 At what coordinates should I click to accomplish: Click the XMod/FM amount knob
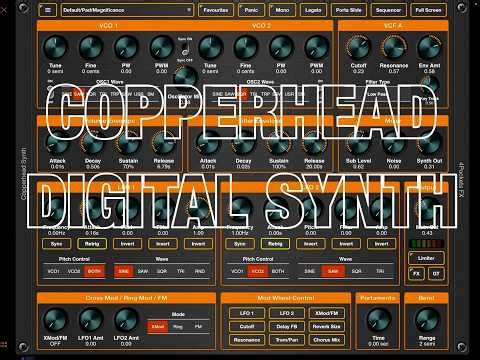pos(55,320)
